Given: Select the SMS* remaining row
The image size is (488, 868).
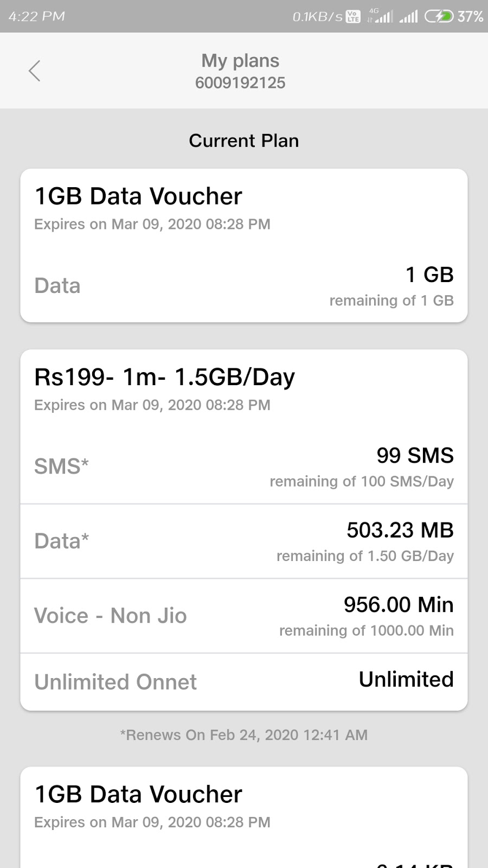Looking at the screenshot, I should click(243, 467).
